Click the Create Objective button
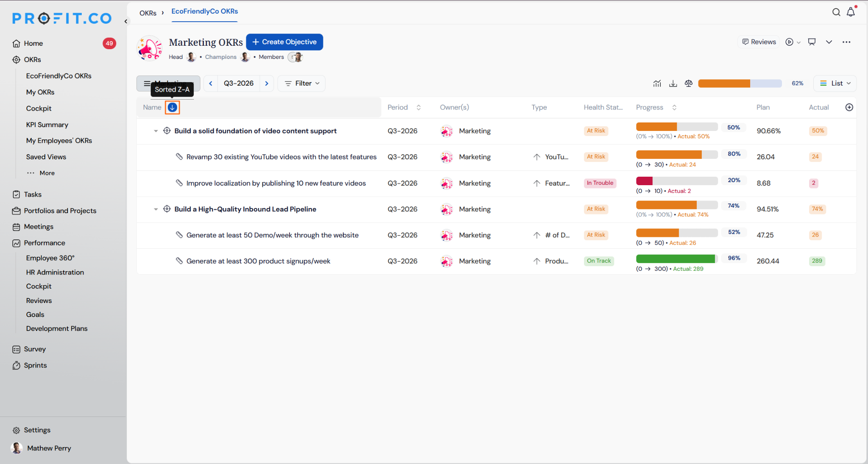This screenshot has width=868, height=464. [284, 42]
